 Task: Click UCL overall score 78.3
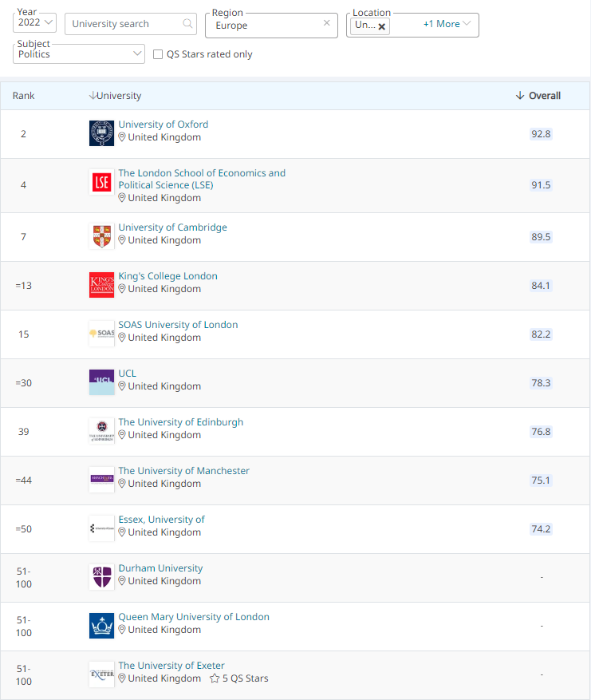(541, 382)
